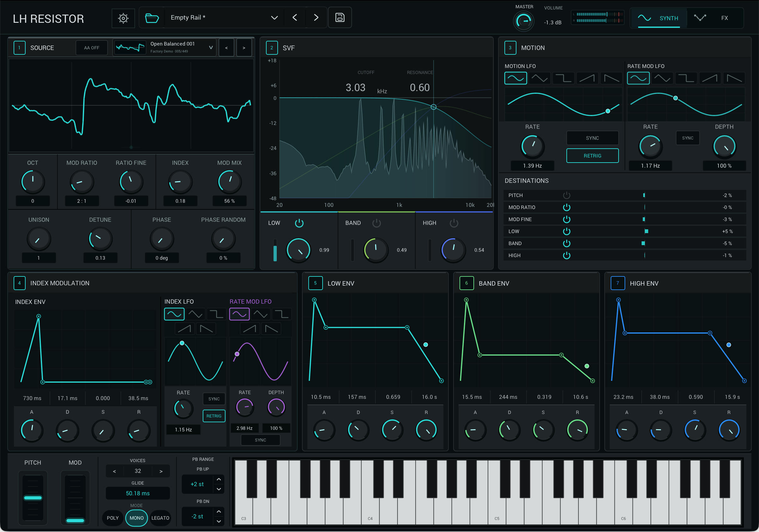This screenshot has width=759, height=532.
Task: Select sine shape for Motion LFO
Action: coord(515,78)
